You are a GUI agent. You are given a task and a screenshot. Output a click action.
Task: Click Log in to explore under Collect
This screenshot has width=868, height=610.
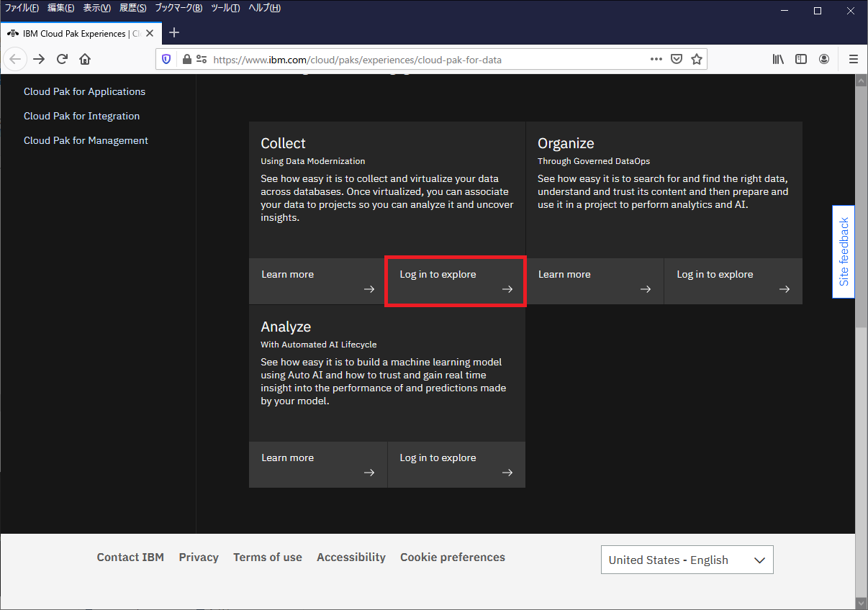[456, 281]
